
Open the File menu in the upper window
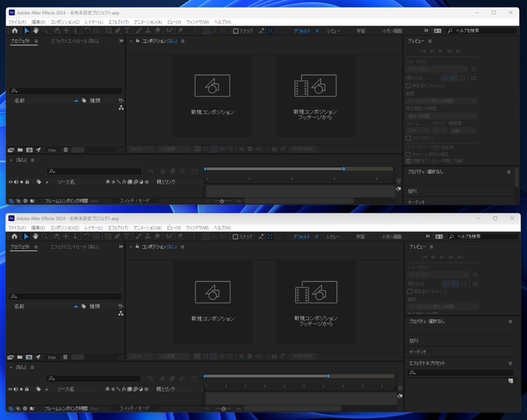point(17,22)
